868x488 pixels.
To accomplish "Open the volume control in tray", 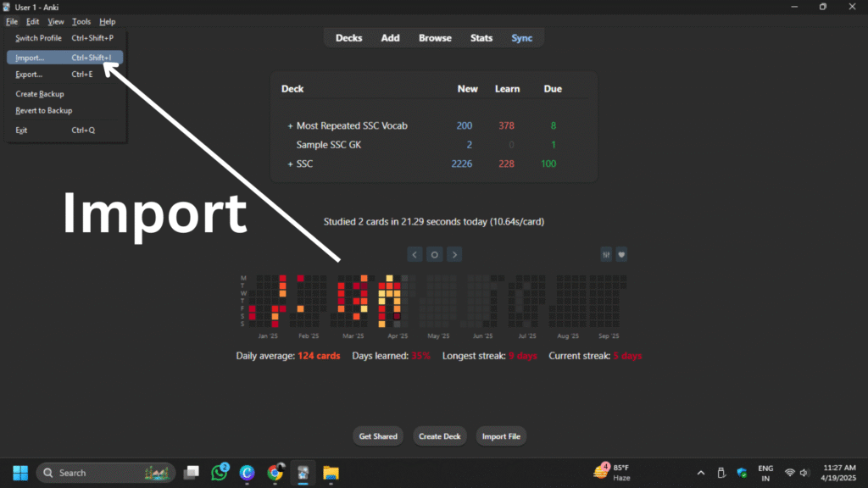I will coord(804,473).
